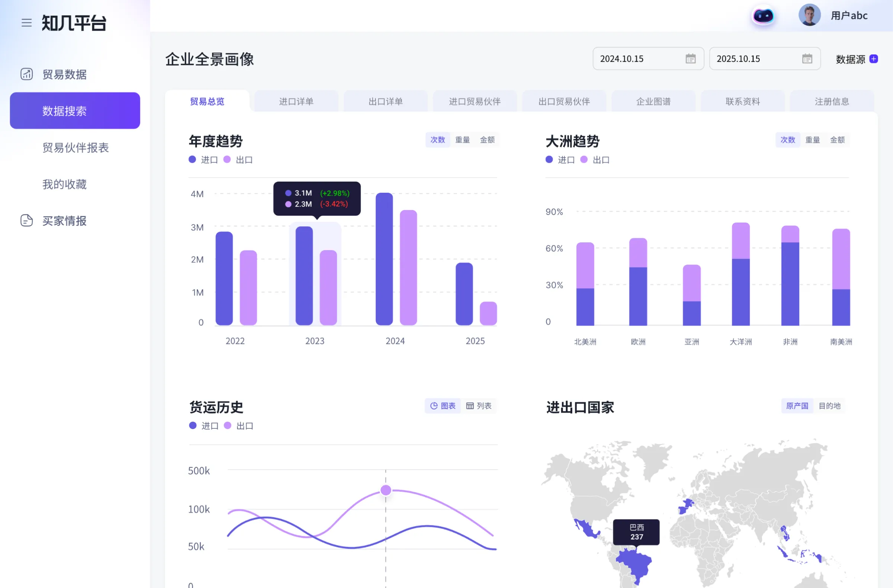Go to 我的收藏 in sidebar

click(64, 184)
